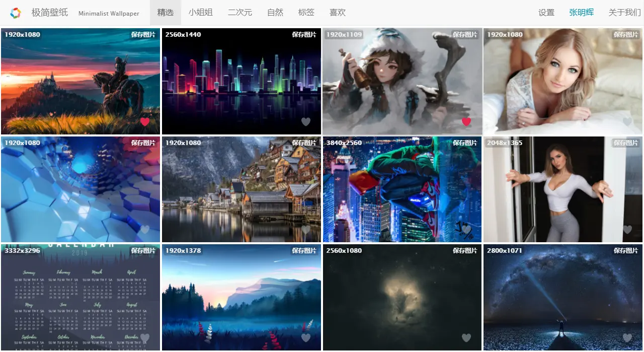Click 保存图片 on the 2560x1080 nebula

point(465,251)
